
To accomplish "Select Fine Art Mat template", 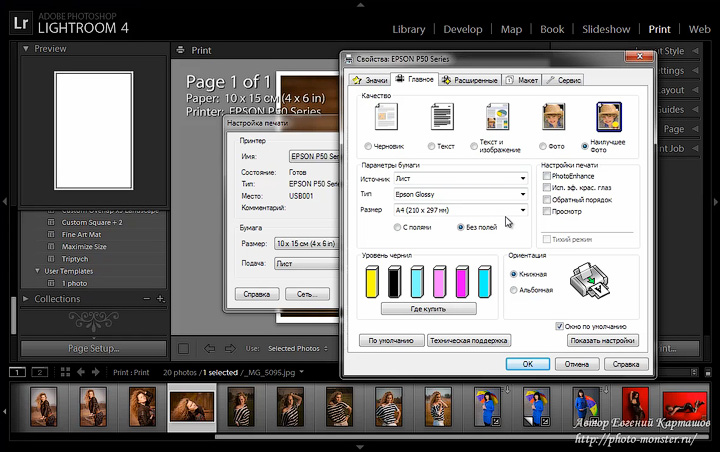I will (81, 234).
